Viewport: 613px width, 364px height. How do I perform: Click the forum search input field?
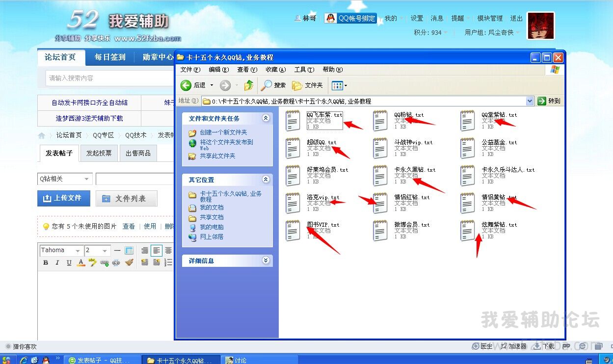coord(110,78)
